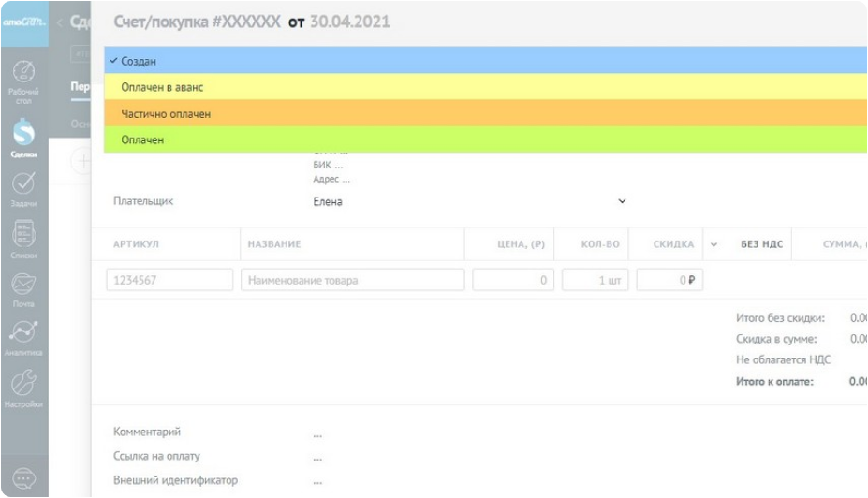This screenshot has height=498, width=868.
Task: Click the Артикул field with 1234567
Action: pyautogui.click(x=169, y=280)
